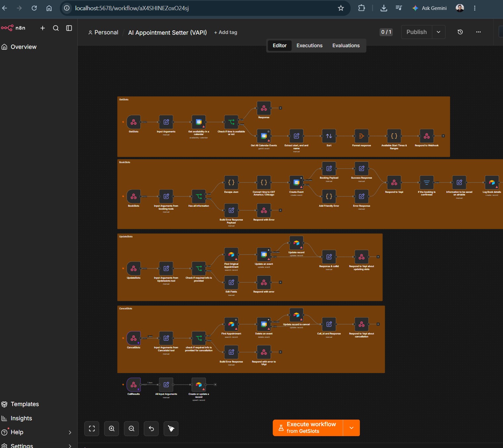Expand the Publish dropdown arrow
Screen dimensions: 503x448
(439, 32)
